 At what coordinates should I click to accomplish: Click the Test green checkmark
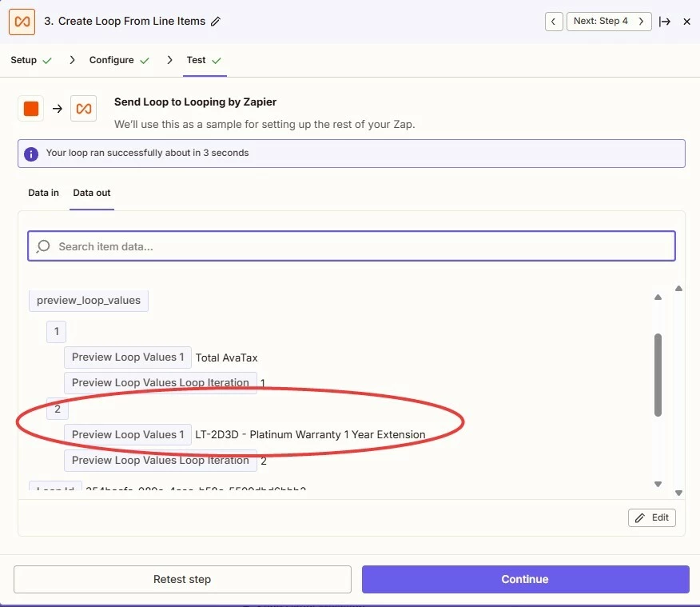(x=217, y=60)
